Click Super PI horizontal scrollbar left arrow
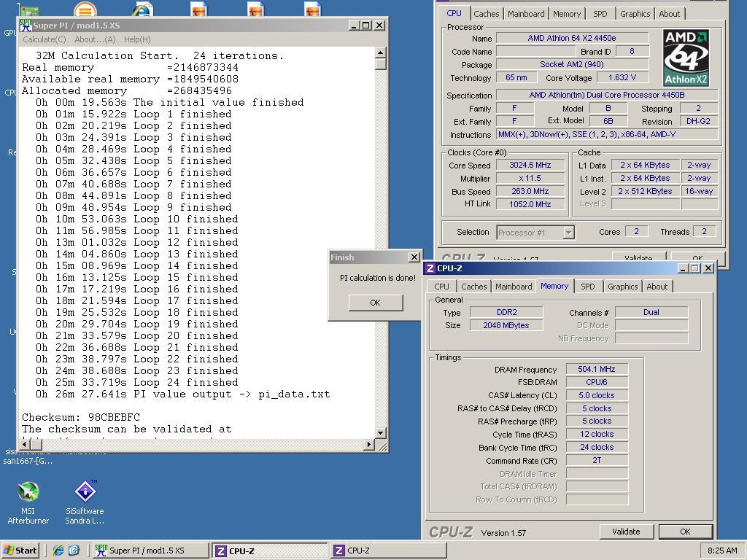The height and width of the screenshot is (560, 747). click(x=25, y=444)
